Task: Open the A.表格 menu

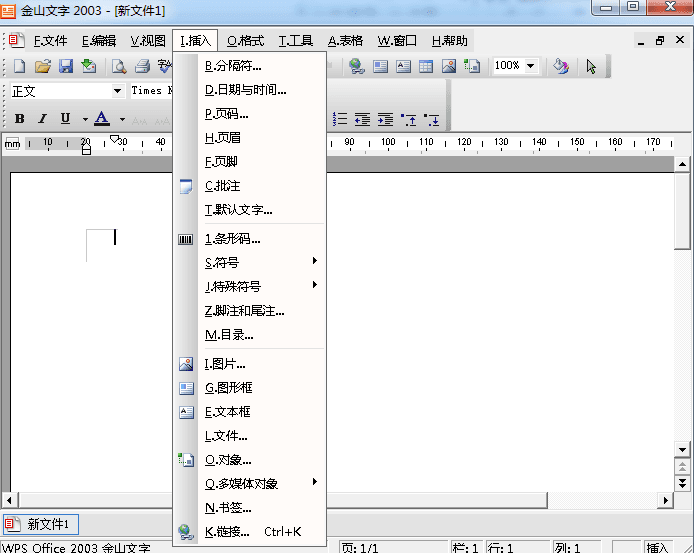Action: 345,41
